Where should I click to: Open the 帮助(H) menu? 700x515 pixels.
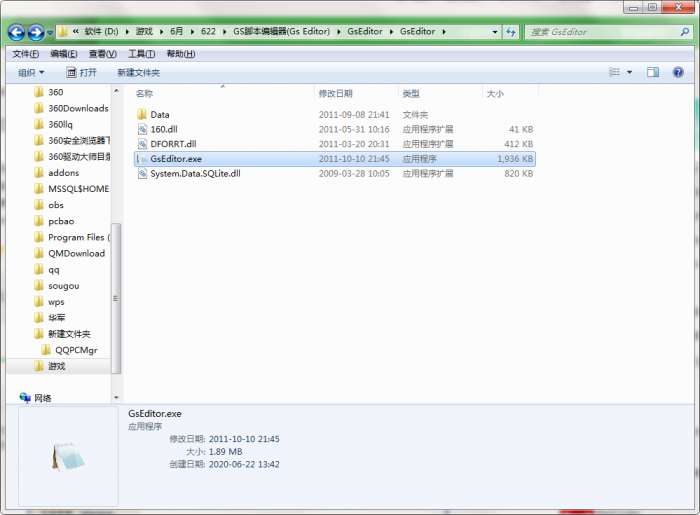pos(181,54)
